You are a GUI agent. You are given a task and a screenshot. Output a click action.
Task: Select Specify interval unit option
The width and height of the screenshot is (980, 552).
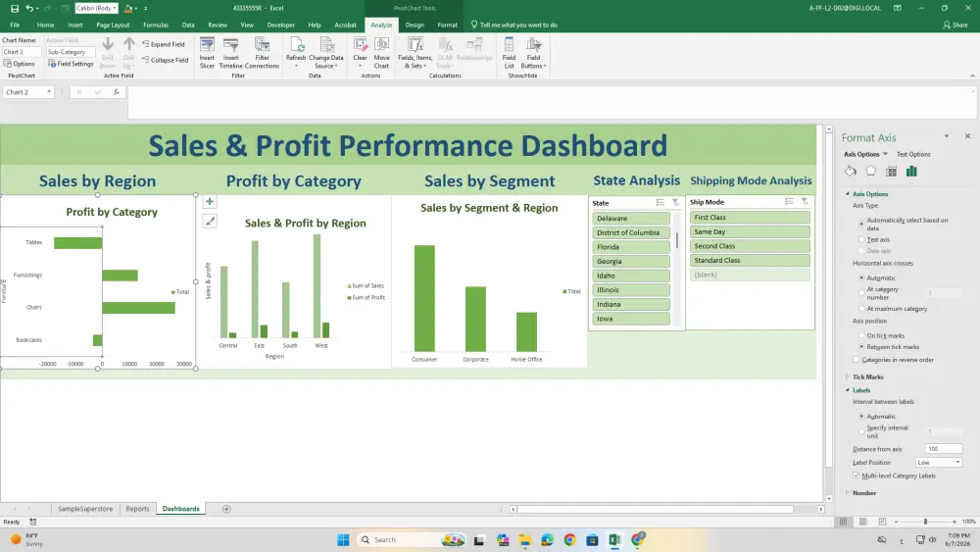(861, 430)
